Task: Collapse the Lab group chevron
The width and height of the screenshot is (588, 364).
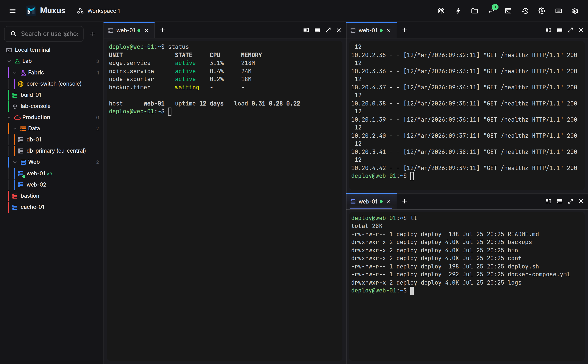Action: 9,61
